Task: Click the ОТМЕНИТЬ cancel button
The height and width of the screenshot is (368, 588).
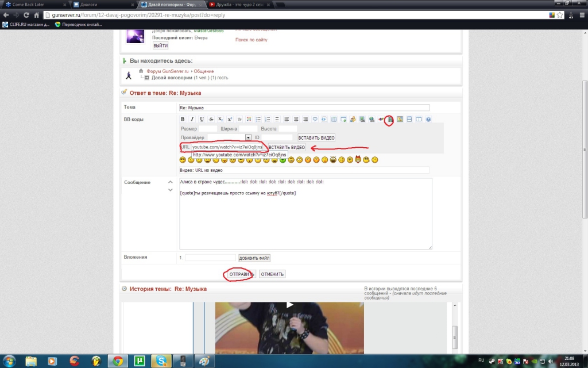Action: click(x=272, y=274)
